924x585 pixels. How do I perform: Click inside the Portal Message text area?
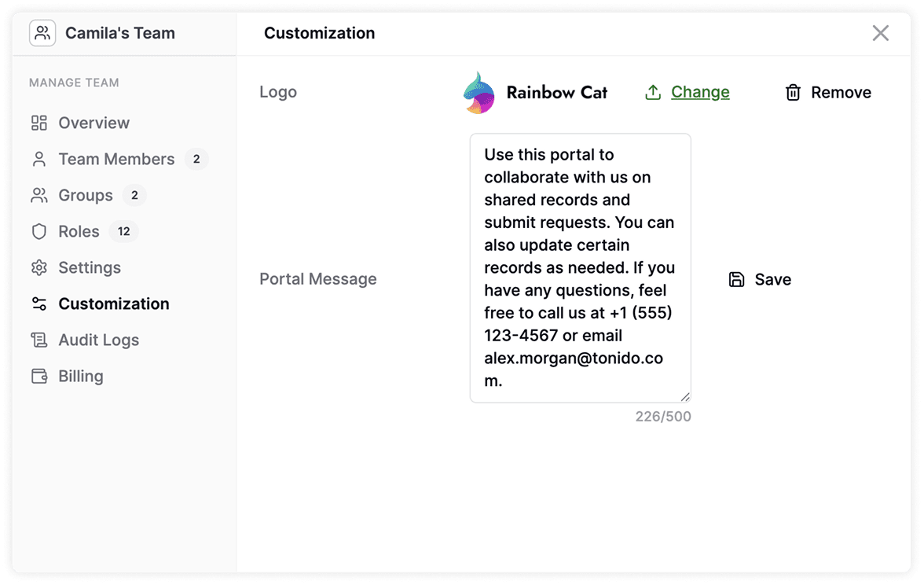[580, 267]
